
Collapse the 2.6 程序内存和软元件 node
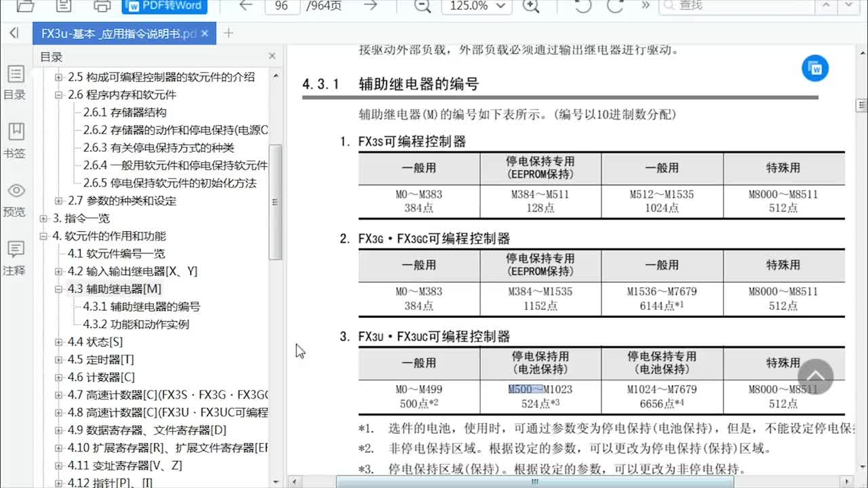(58, 95)
